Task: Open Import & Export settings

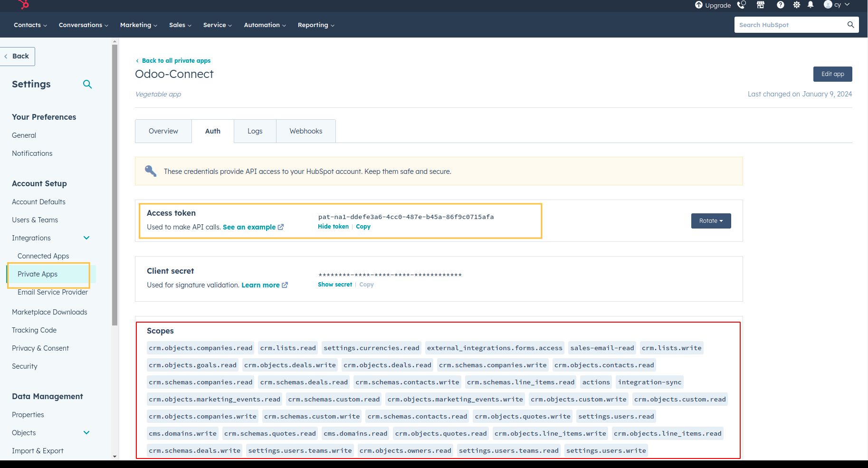Action: 38,451
